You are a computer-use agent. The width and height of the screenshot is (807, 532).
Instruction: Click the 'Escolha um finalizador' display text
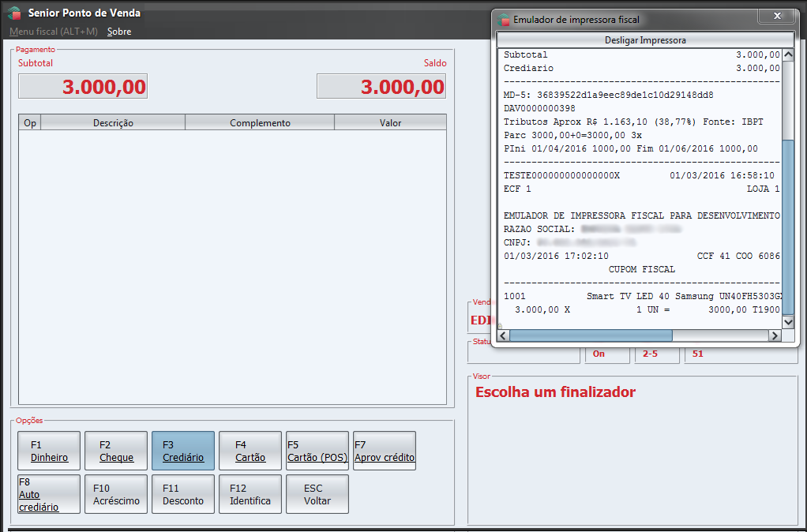[555, 392]
